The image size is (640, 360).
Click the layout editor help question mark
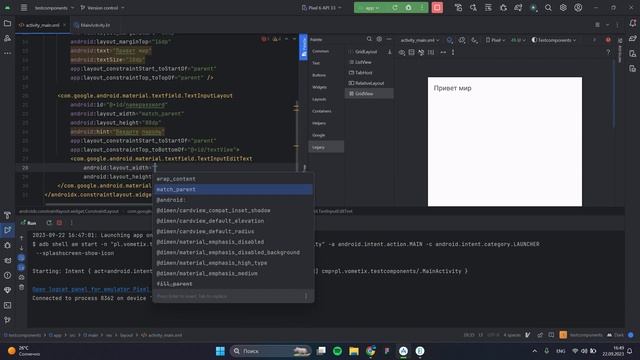(x=608, y=52)
